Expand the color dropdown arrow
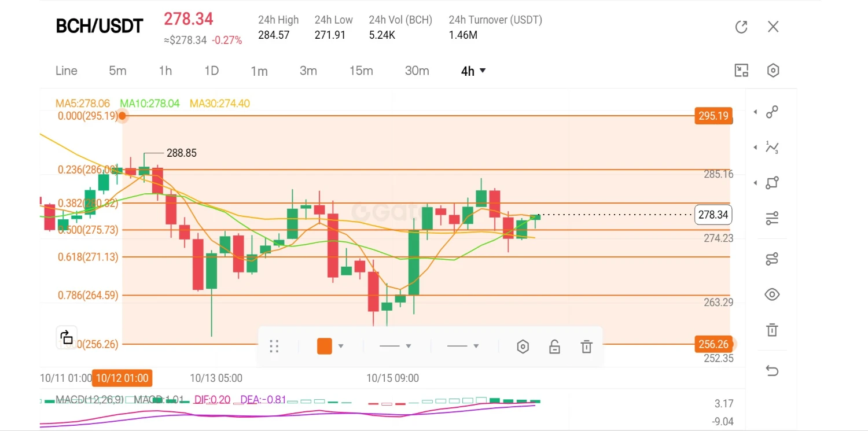Image resolution: width=868 pixels, height=431 pixels. point(341,346)
